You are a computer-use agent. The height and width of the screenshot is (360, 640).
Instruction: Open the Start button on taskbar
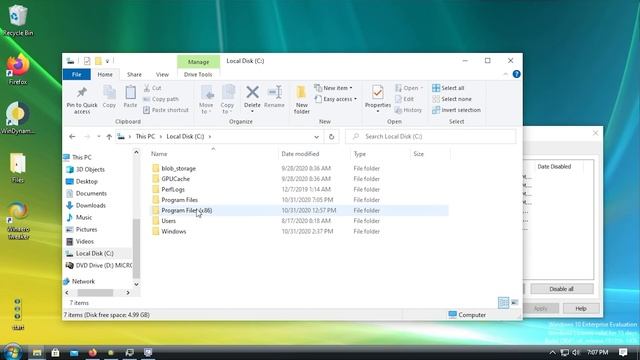pos(12,352)
